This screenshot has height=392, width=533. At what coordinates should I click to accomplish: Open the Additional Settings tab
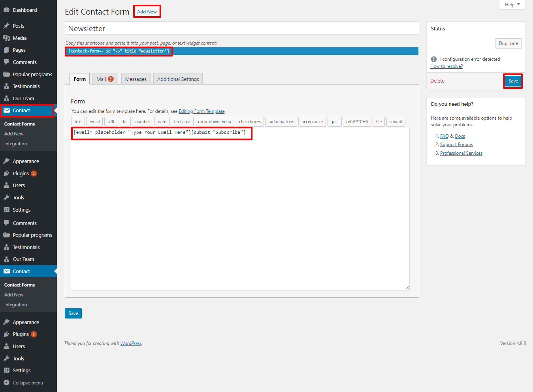point(178,79)
